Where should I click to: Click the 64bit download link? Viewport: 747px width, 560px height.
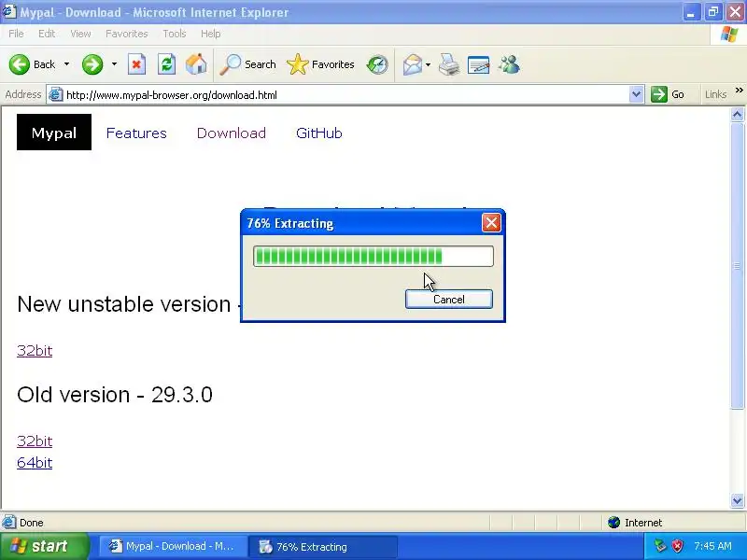click(35, 462)
